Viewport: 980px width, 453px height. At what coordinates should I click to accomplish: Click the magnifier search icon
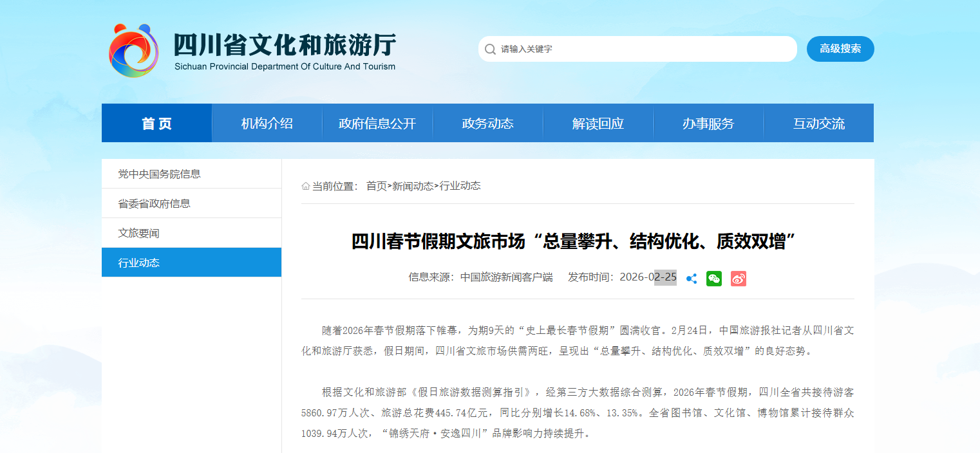pos(490,49)
